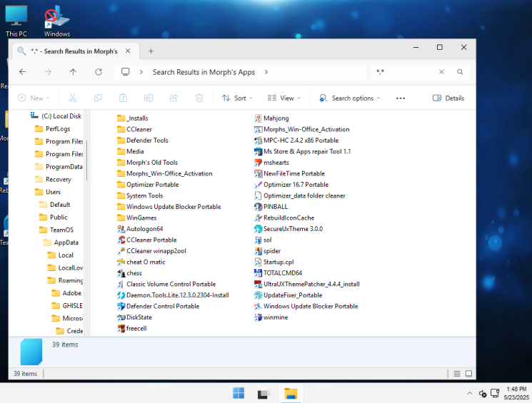Toggle the Details pane
The width and height of the screenshot is (532, 403).
tap(448, 98)
